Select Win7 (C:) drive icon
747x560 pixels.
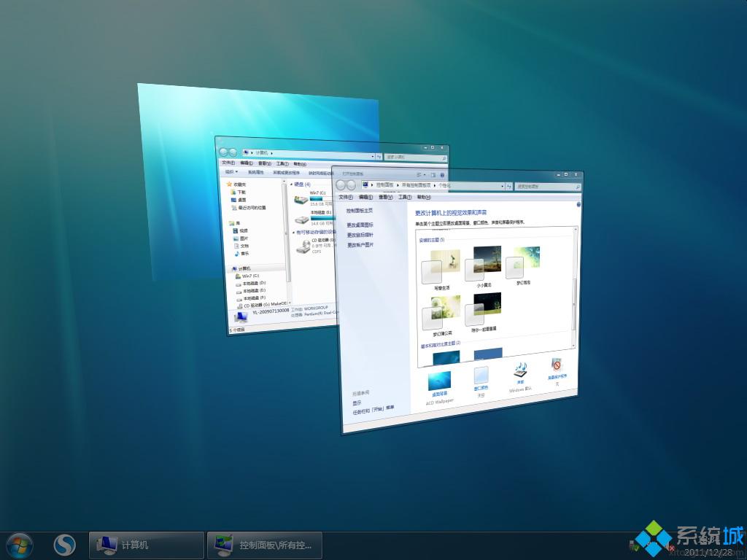(301, 200)
